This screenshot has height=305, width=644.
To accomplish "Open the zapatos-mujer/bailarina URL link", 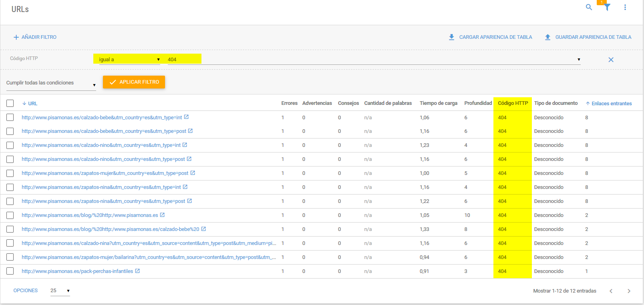I will click(149, 257).
